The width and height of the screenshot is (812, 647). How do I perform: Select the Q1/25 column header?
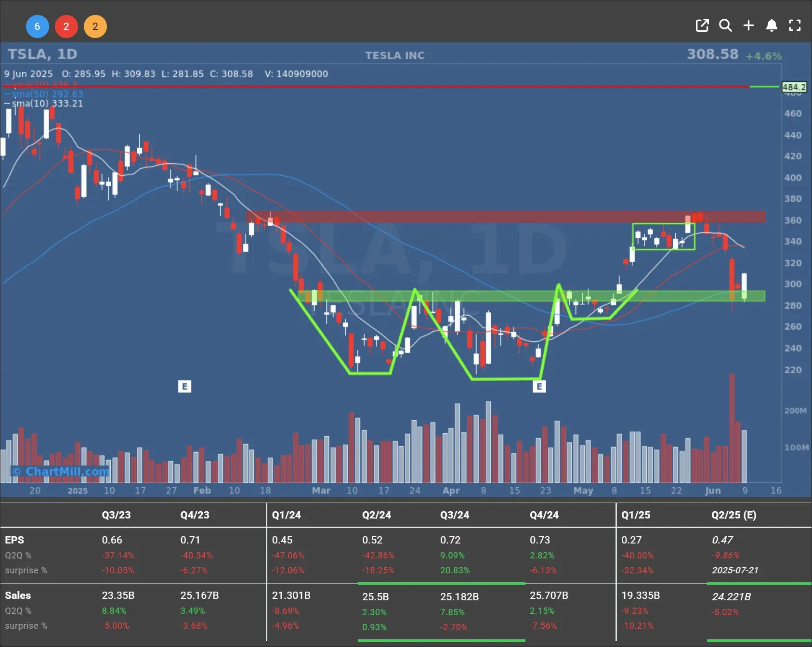636,515
